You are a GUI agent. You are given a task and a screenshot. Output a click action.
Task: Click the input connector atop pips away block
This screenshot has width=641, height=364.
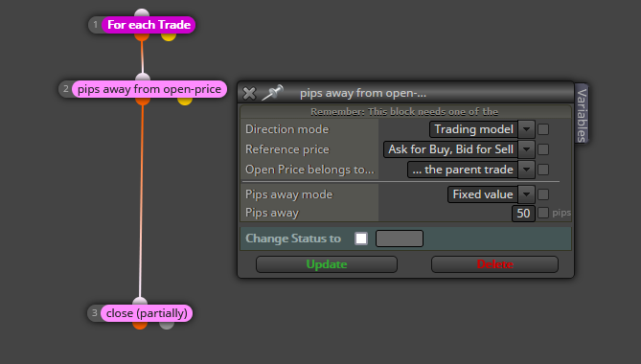pyautogui.click(x=143, y=78)
